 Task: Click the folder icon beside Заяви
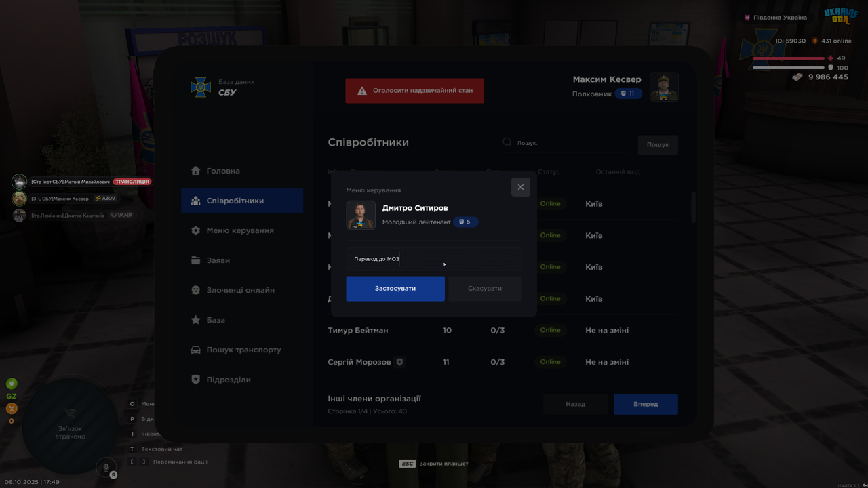click(x=196, y=260)
